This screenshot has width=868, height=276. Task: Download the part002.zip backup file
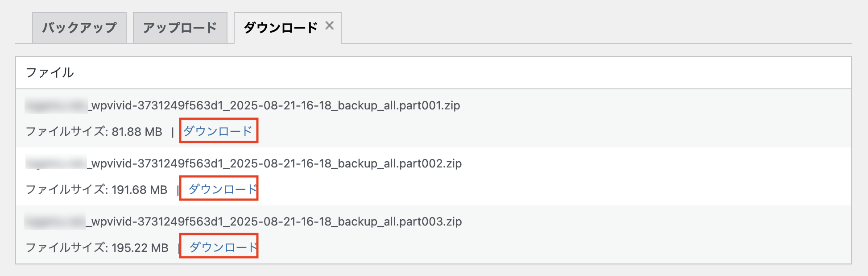[x=223, y=189]
